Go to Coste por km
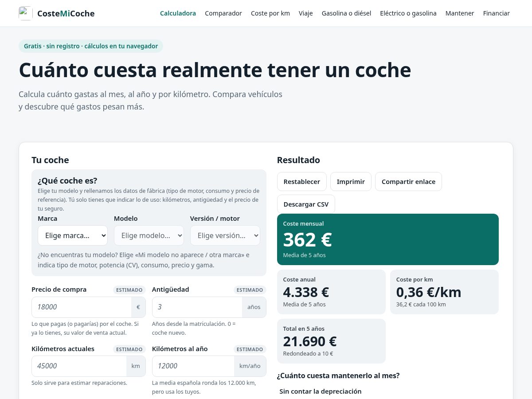532x399 pixels. (x=270, y=13)
